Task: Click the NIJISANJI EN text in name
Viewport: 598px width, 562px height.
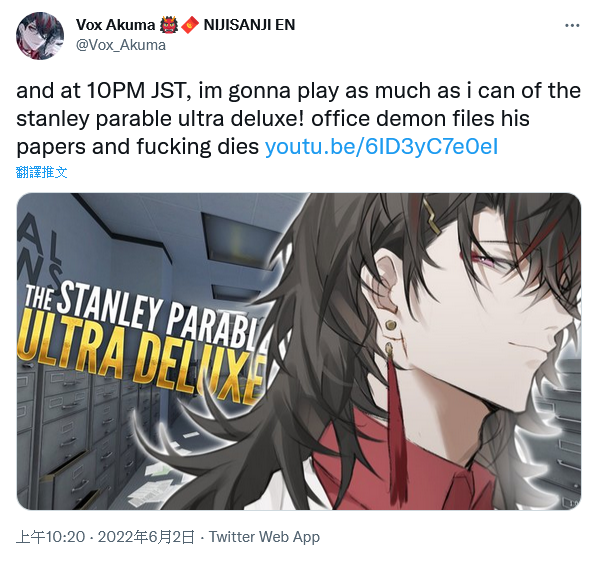Action: (249, 25)
